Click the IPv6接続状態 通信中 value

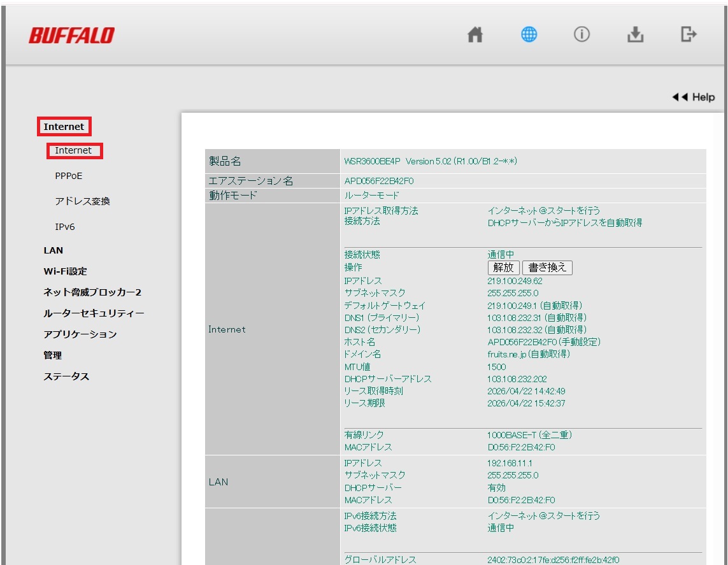pos(501,528)
